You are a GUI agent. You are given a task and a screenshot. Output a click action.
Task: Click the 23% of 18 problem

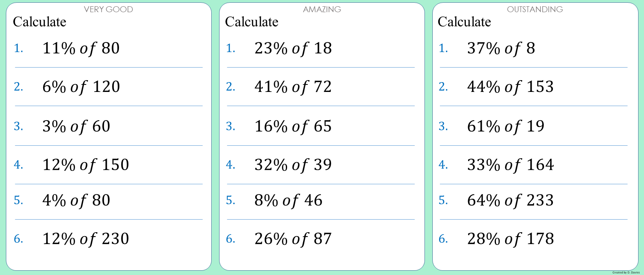point(293,48)
